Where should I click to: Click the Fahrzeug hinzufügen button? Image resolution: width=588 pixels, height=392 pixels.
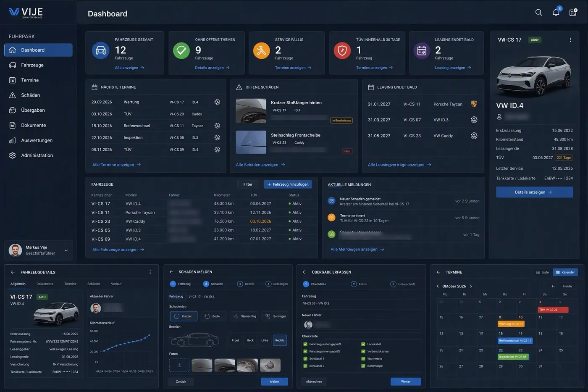click(x=288, y=184)
